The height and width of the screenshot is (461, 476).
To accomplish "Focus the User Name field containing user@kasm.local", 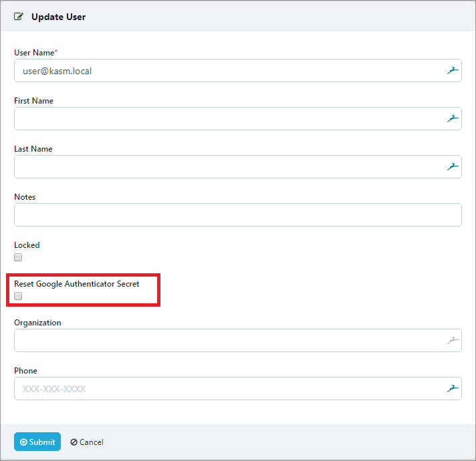I will pos(227,71).
